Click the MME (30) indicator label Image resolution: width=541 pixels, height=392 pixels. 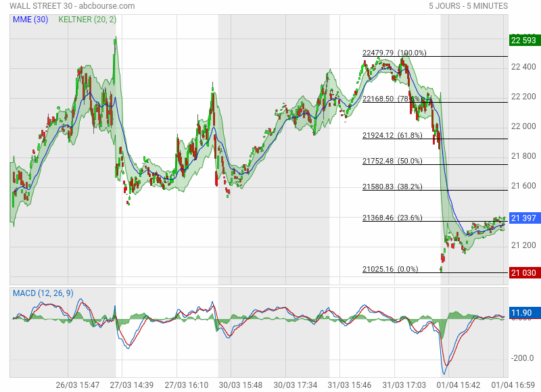click(30, 20)
